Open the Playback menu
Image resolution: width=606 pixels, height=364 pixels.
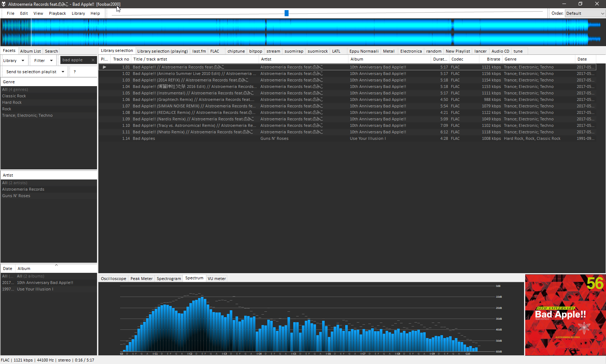click(57, 13)
